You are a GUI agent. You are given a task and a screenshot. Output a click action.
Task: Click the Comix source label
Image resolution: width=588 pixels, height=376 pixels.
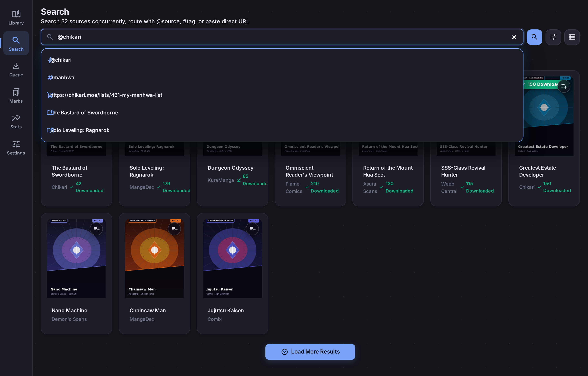(x=214, y=319)
